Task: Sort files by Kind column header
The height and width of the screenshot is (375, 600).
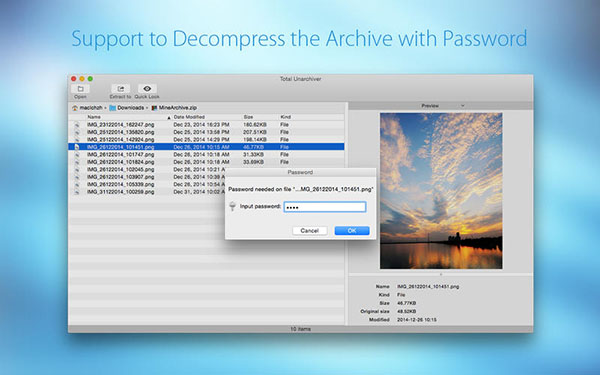Action: [285, 117]
